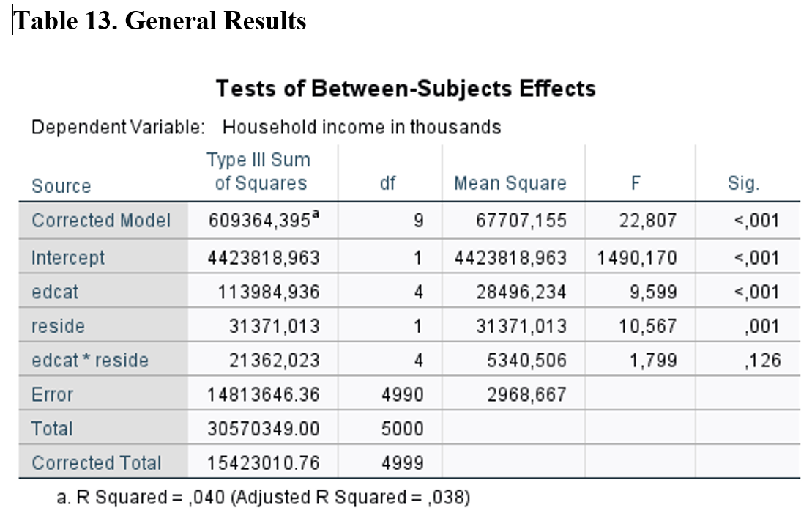Click the 'reside' row label

point(58,326)
